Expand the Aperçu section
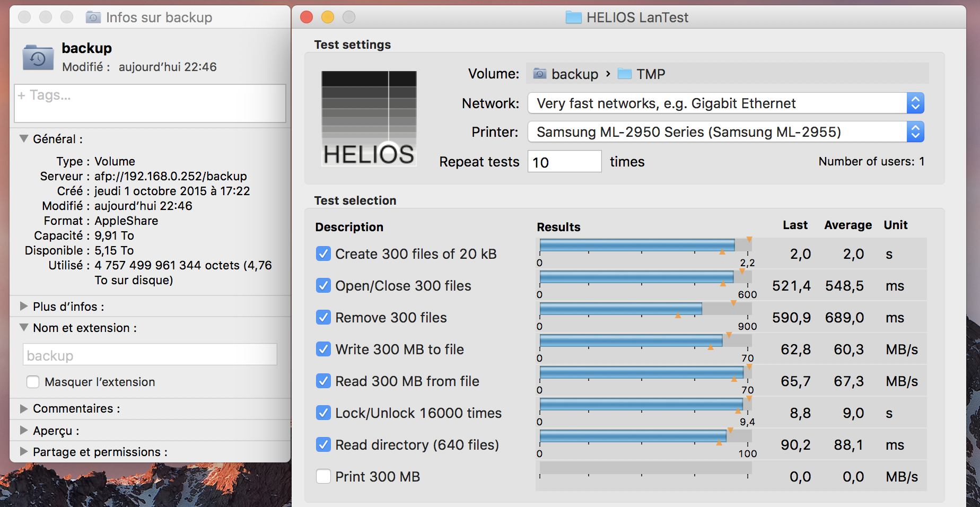 click(x=24, y=430)
